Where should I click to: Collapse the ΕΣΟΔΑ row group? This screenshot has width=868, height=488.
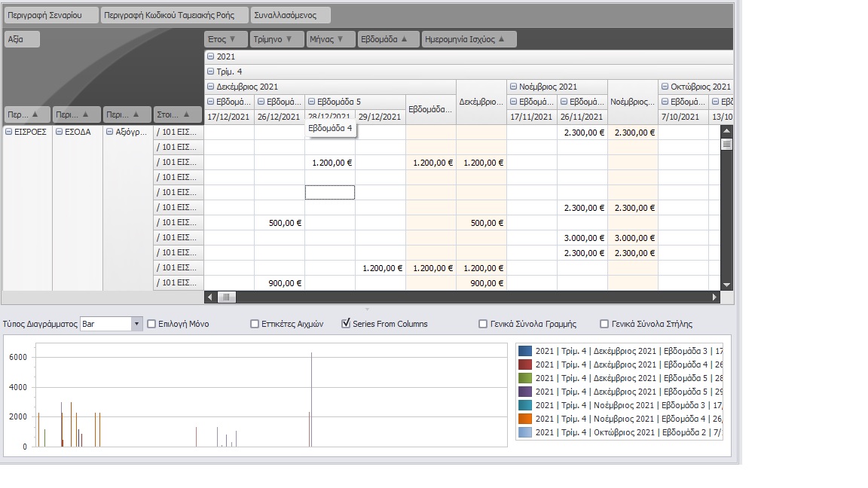[59, 132]
